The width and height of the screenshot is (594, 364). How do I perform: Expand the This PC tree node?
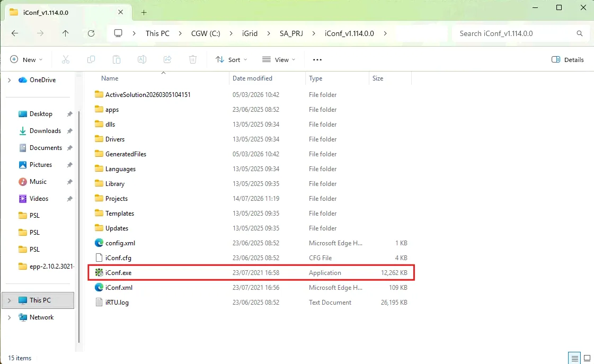pyautogui.click(x=10, y=300)
